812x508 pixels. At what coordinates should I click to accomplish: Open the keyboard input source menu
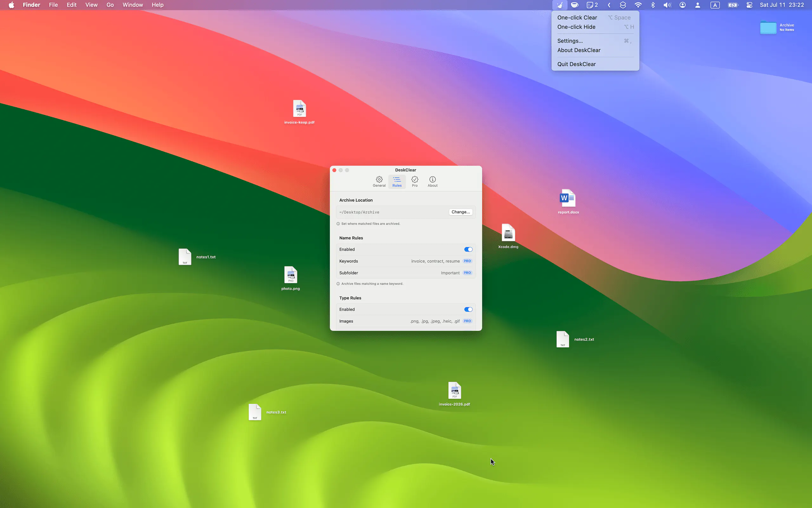[715, 5]
